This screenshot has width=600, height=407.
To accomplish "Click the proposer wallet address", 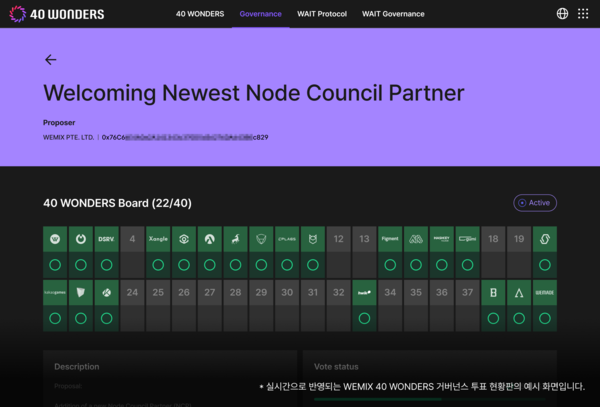I will (x=185, y=137).
